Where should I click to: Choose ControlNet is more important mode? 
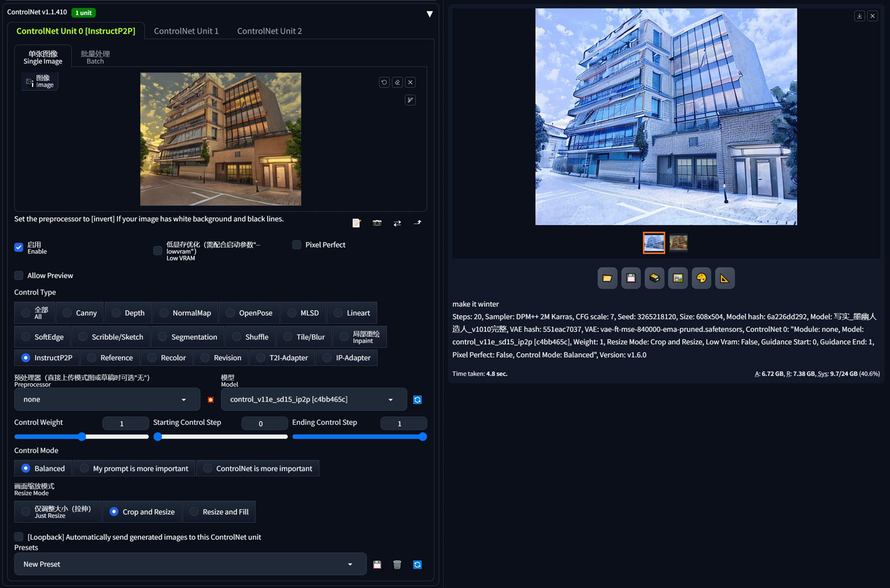point(258,468)
